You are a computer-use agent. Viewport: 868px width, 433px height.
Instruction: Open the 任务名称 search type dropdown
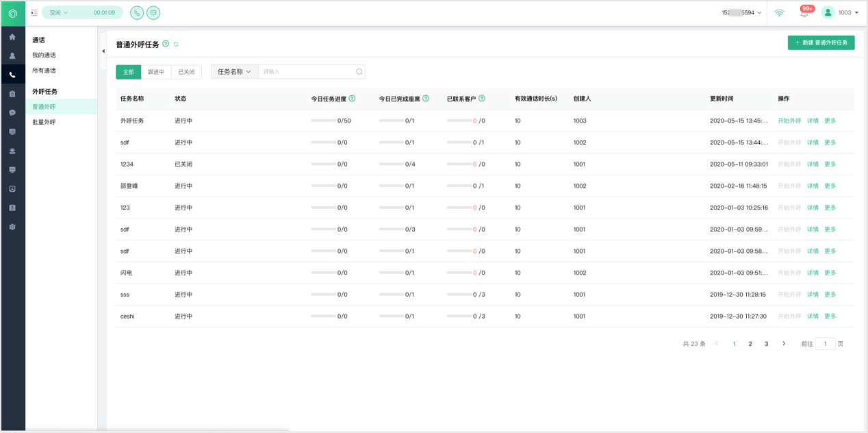pyautogui.click(x=234, y=72)
